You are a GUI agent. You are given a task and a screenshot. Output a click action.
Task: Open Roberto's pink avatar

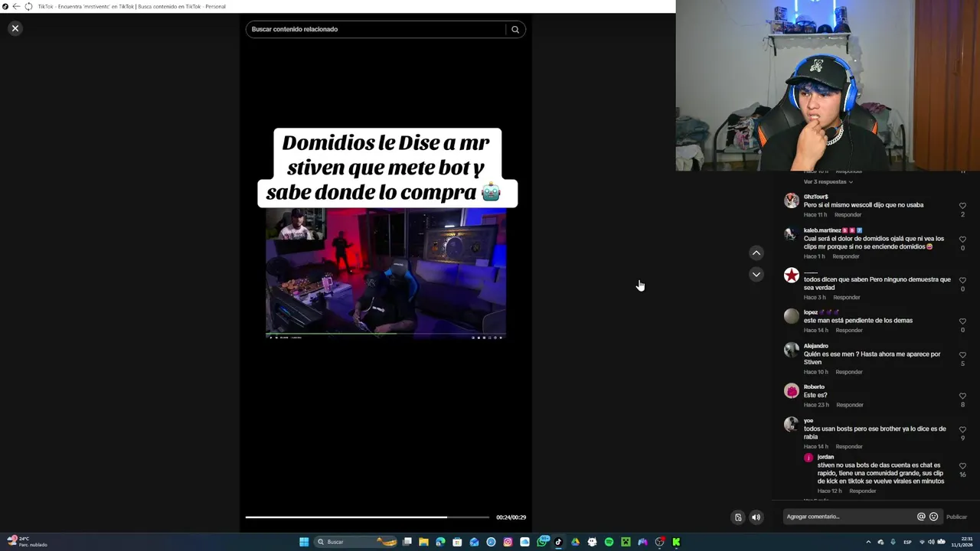tap(792, 391)
